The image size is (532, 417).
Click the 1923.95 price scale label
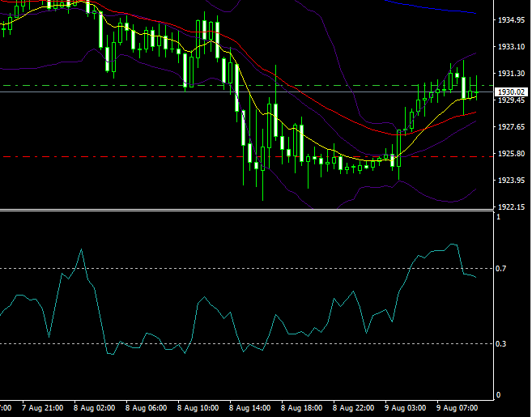510,181
